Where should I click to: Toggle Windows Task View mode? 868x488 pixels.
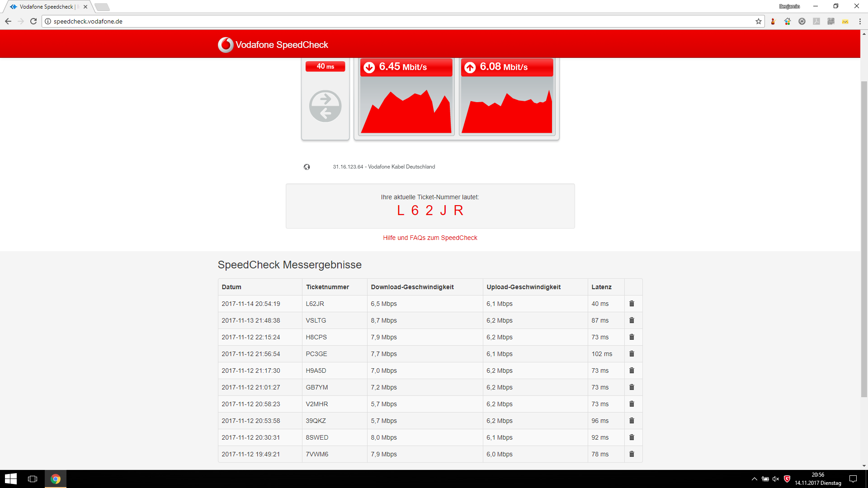click(x=32, y=479)
